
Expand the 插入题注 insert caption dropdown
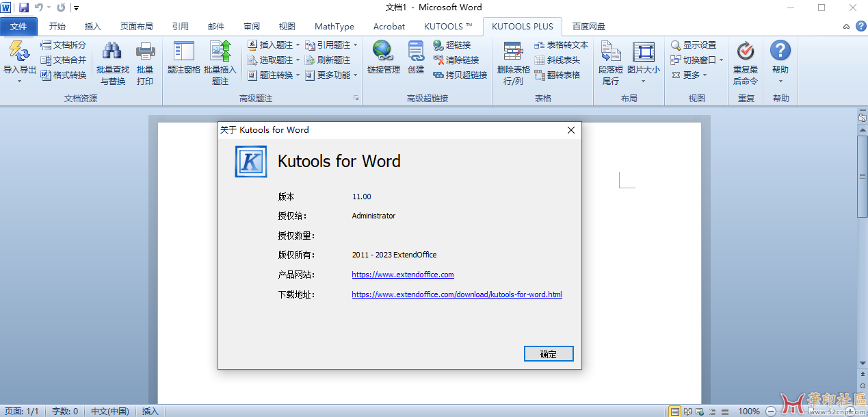point(298,45)
